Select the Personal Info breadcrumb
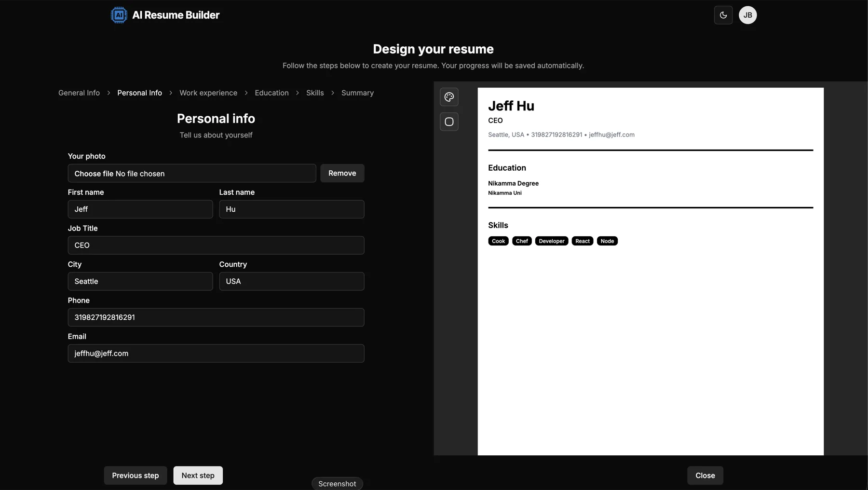Image resolution: width=868 pixels, height=490 pixels. coord(139,93)
